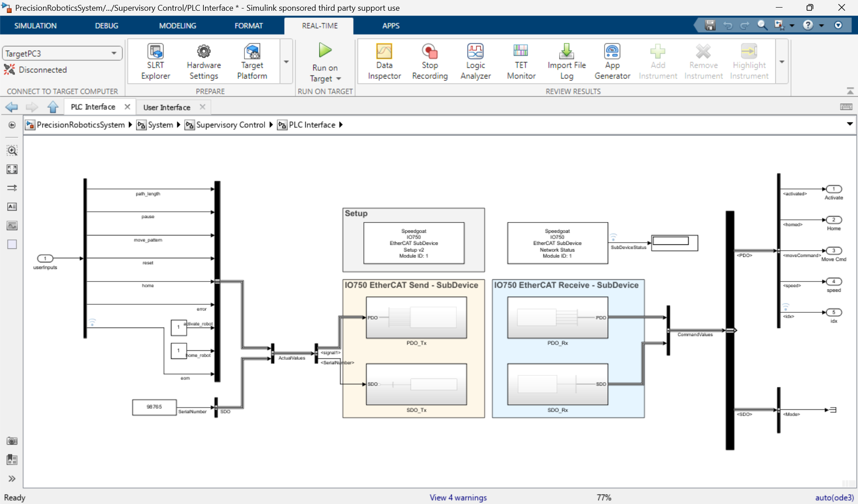Launch the Logic Analyzer
This screenshot has width=858, height=504.
(475, 62)
